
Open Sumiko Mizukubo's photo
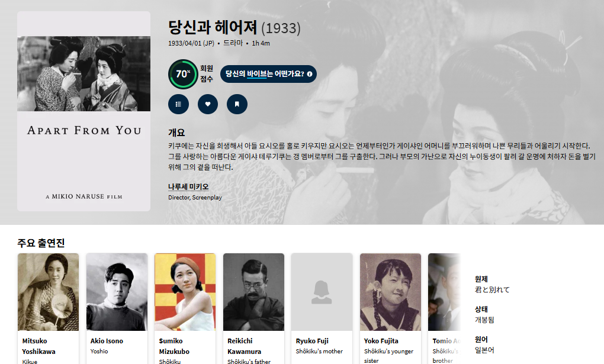point(185,292)
